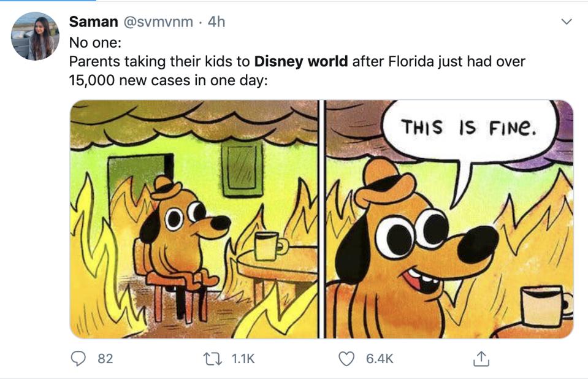Open Saman's profile picture
588x379 pixels.
pos(35,36)
